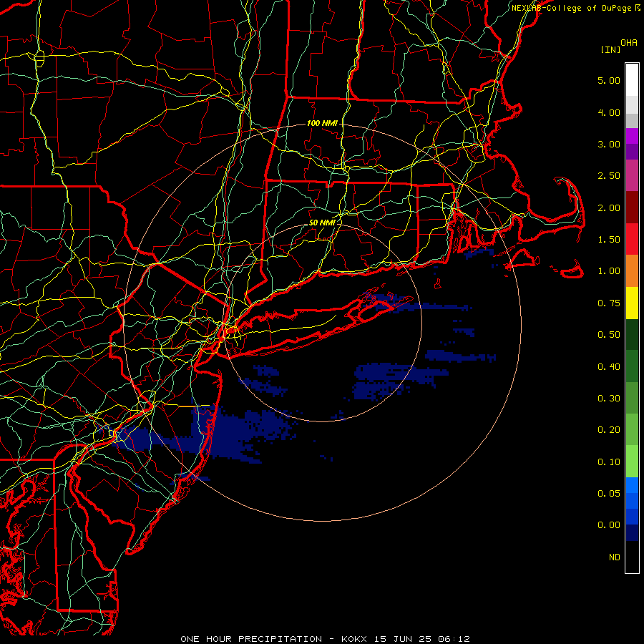The width and height of the screenshot is (644, 644).
Task: Click the 1.50 legend value
Action: point(609,240)
